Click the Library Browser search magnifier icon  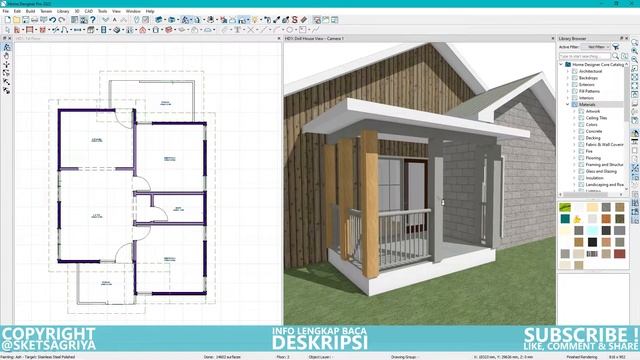(615, 56)
